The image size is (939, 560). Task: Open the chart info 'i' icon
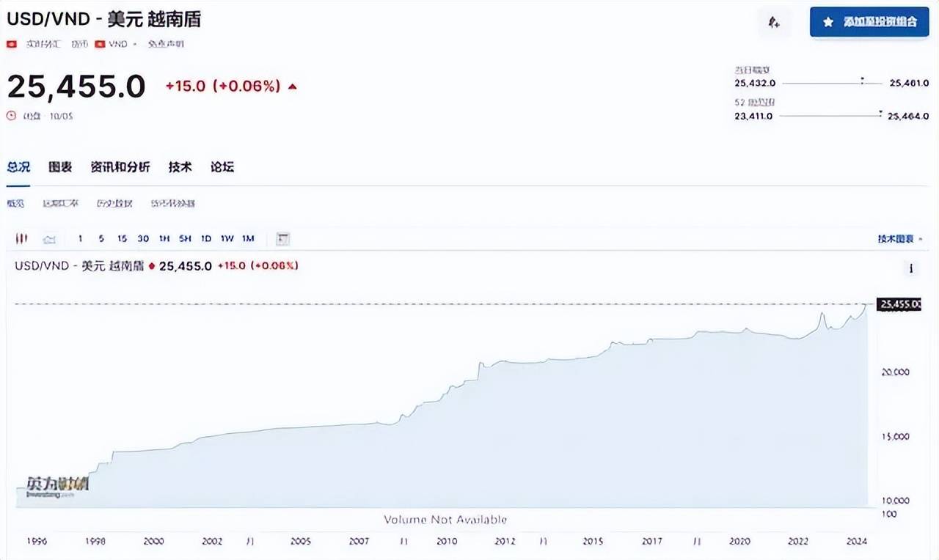[911, 268]
